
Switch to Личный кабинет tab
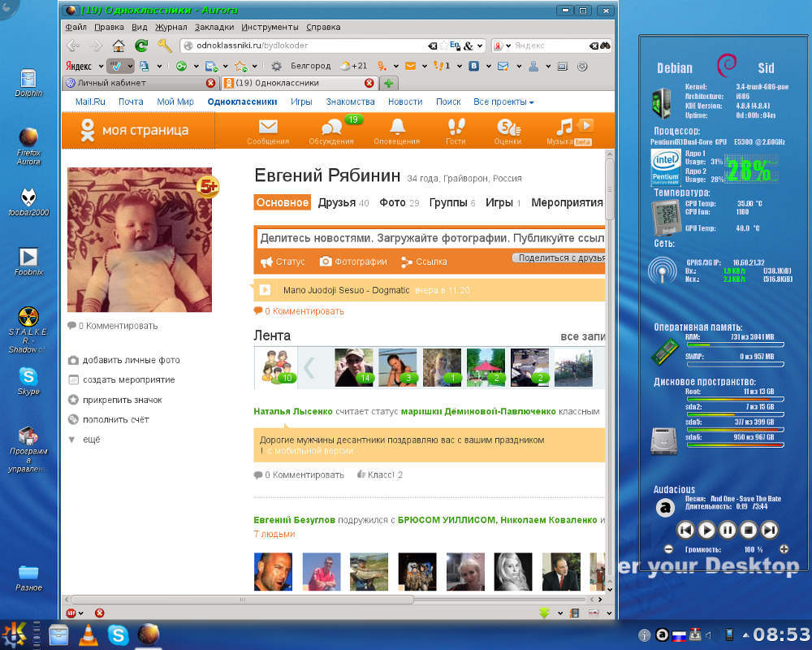[x=140, y=83]
